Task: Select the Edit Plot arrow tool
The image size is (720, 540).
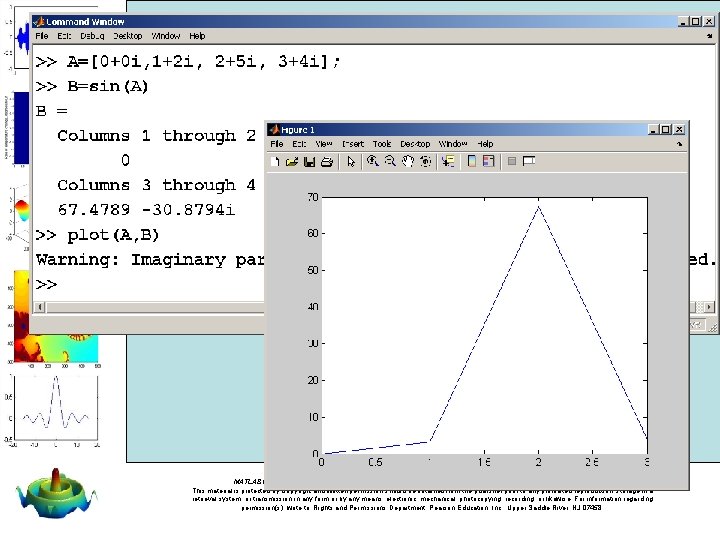Action: click(x=351, y=162)
